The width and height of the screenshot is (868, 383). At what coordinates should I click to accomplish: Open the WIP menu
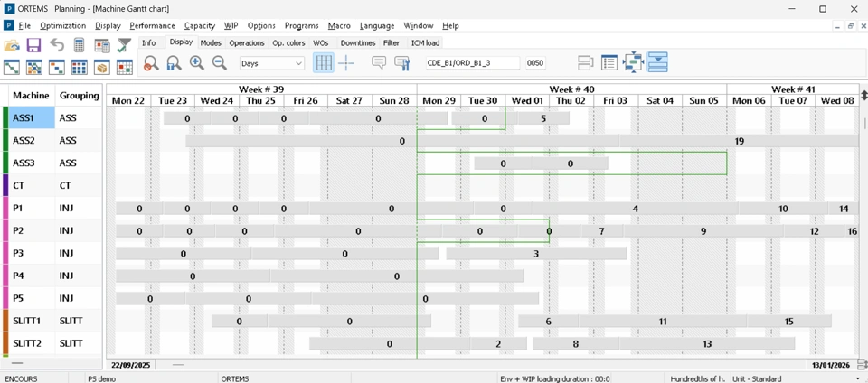click(x=231, y=25)
